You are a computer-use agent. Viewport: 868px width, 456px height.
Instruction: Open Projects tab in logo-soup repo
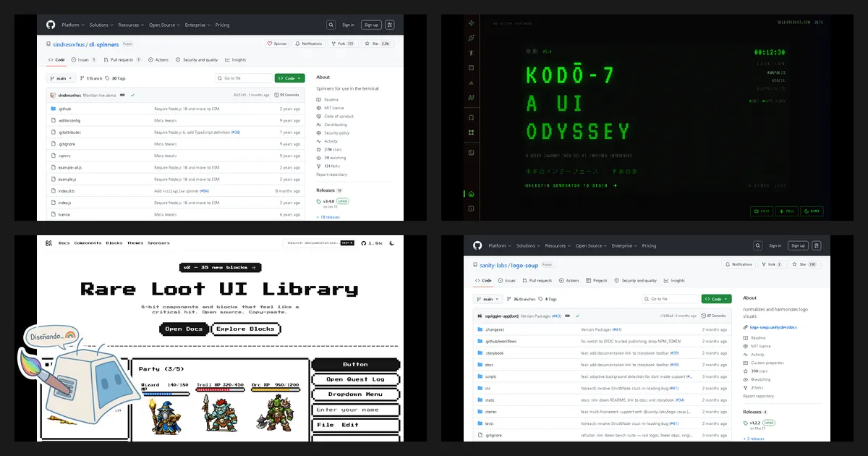598,281
